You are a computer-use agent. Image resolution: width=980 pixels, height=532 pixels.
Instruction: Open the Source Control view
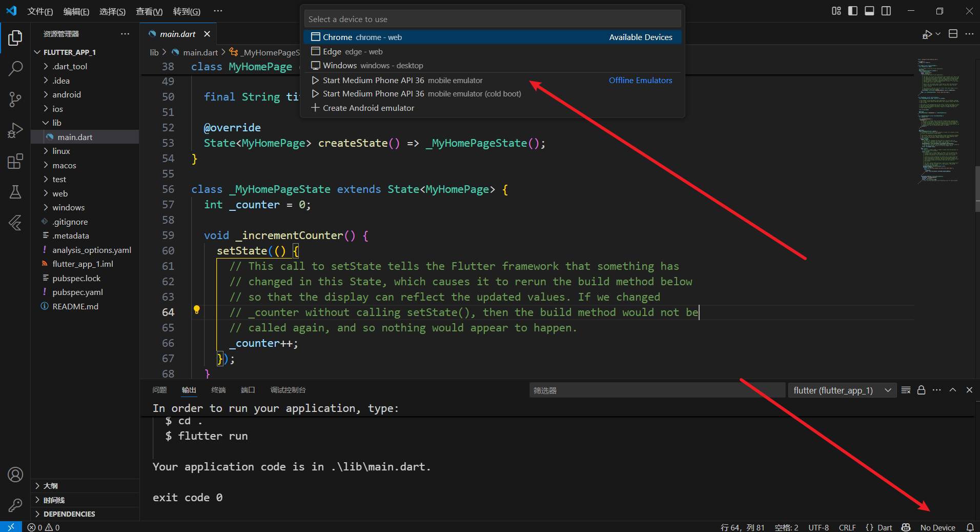(x=15, y=100)
